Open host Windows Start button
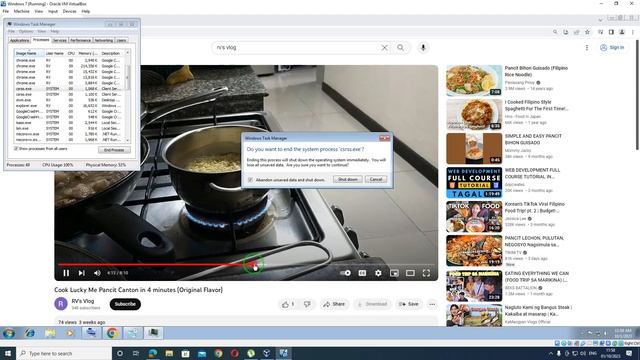The height and width of the screenshot is (360, 640). [8, 353]
